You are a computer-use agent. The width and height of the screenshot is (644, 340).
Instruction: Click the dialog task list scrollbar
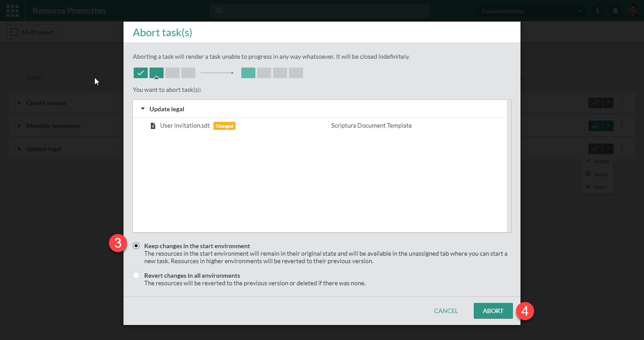pos(509,166)
